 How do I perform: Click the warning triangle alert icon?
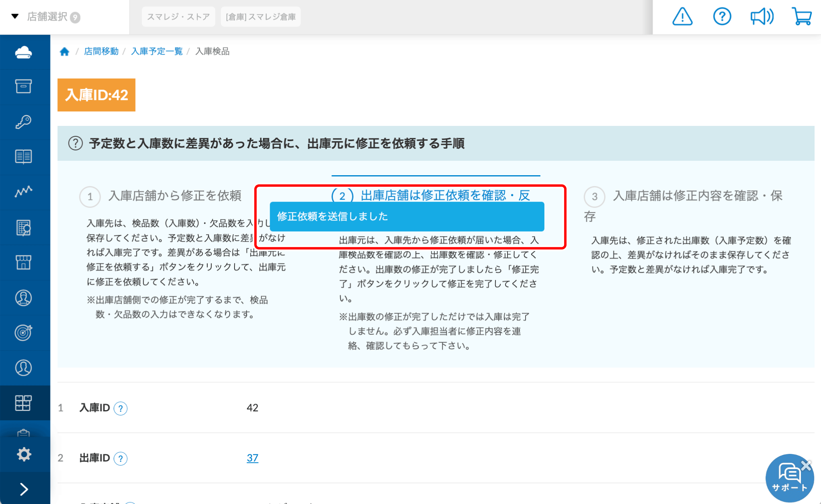[x=682, y=17]
